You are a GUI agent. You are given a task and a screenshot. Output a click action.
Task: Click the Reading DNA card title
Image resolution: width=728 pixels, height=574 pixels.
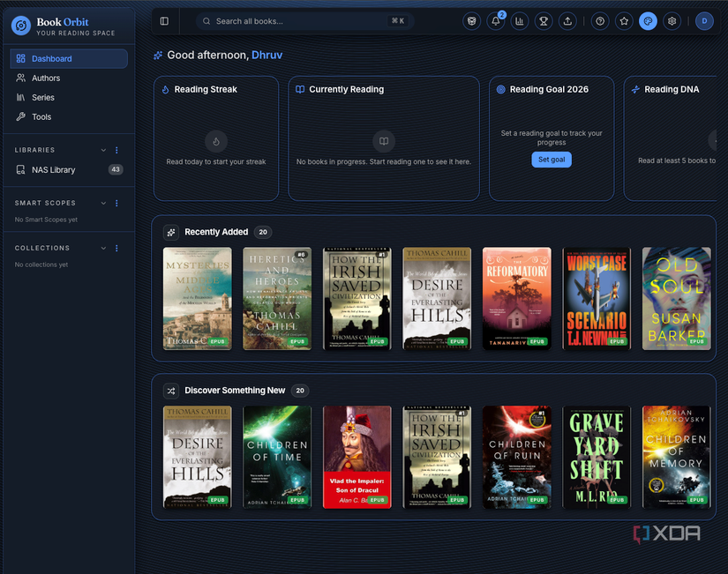(672, 89)
